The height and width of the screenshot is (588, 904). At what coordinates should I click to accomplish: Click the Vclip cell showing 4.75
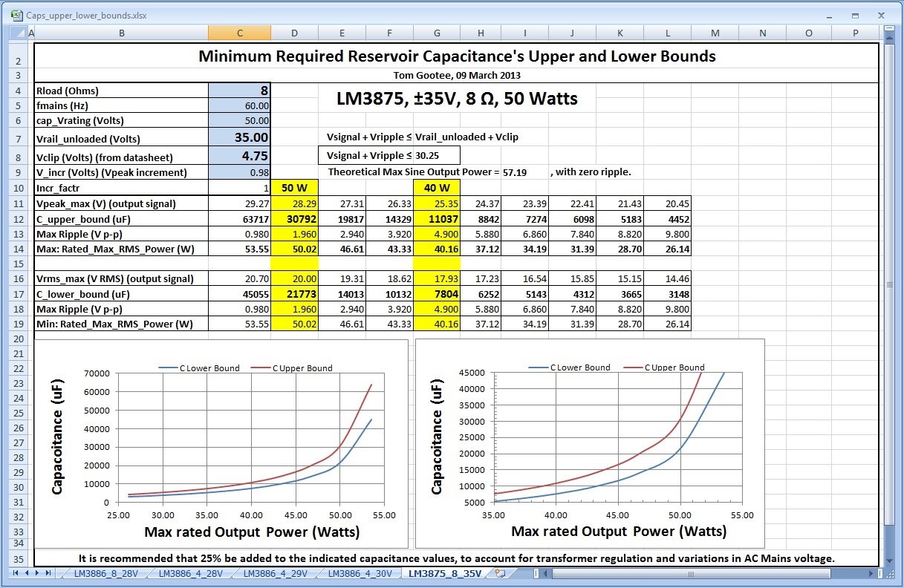[x=239, y=156]
